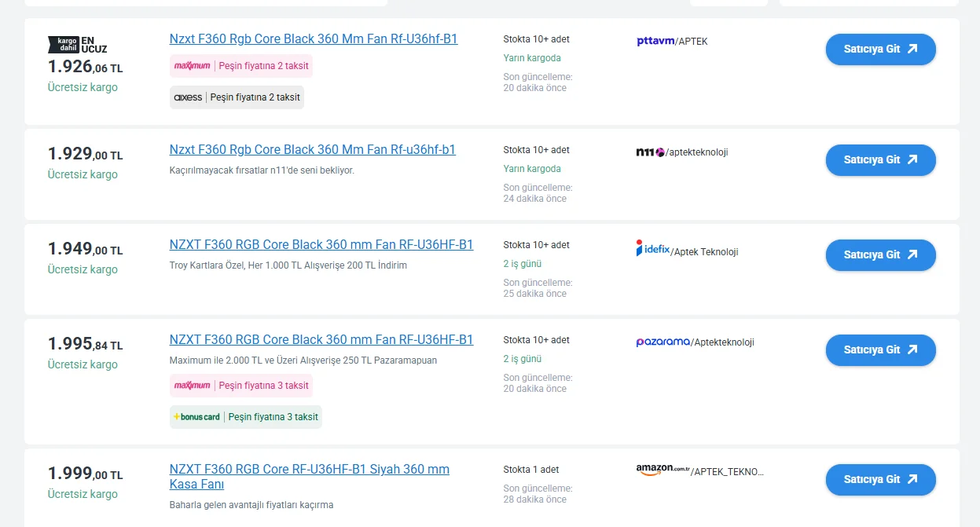Click 'Yarın kargoda' in n11 row
Image resolution: width=980 pixels, height=527 pixels.
532,168
